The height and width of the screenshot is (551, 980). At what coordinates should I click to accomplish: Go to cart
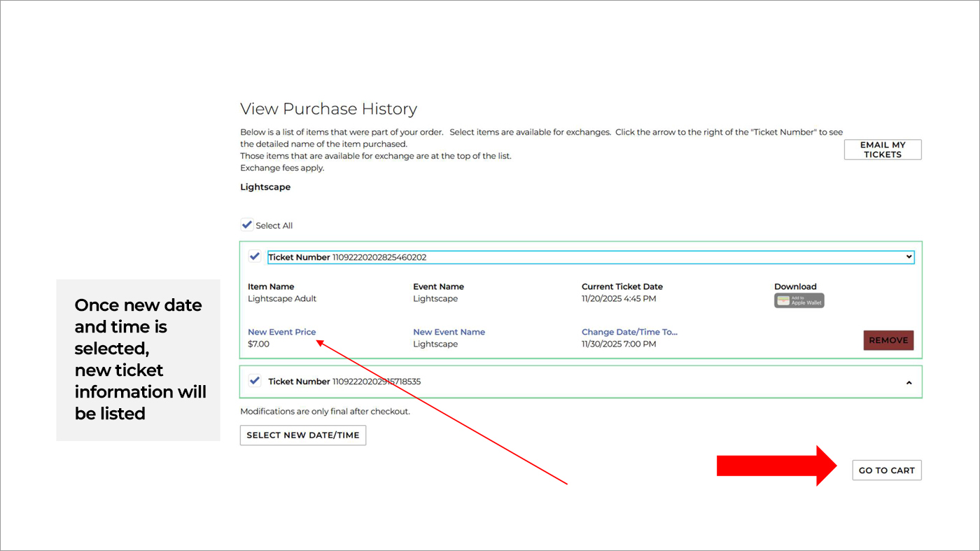click(886, 470)
